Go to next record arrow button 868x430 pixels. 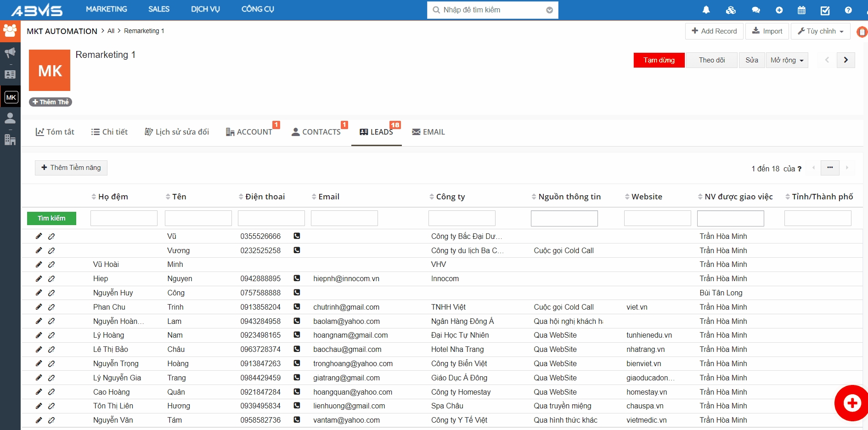click(x=845, y=60)
